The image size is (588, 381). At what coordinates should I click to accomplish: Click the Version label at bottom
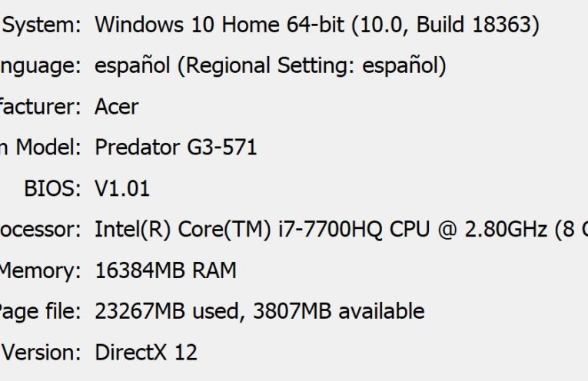point(42,353)
